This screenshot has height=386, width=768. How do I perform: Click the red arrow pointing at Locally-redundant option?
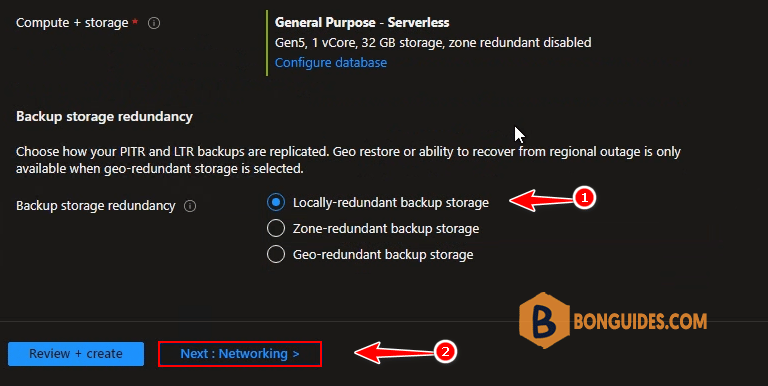(541, 200)
